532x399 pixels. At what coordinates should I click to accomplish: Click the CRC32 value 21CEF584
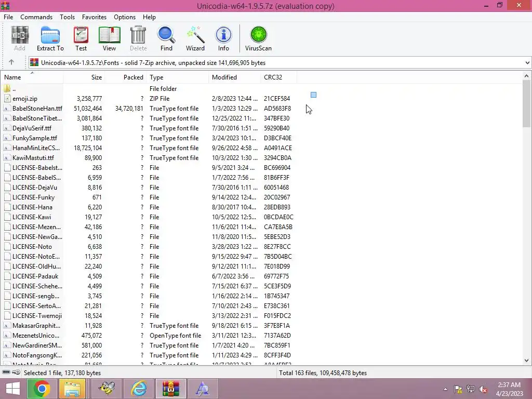(x=277, y=99)
